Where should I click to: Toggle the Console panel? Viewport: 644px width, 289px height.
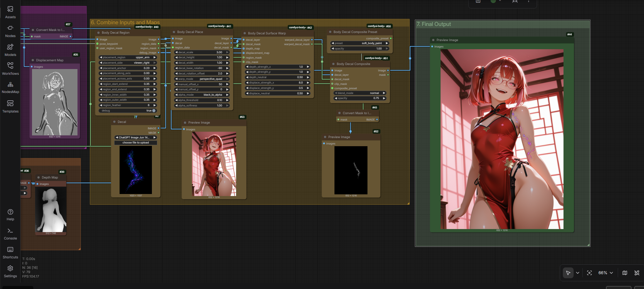click(x=10, y=234)
